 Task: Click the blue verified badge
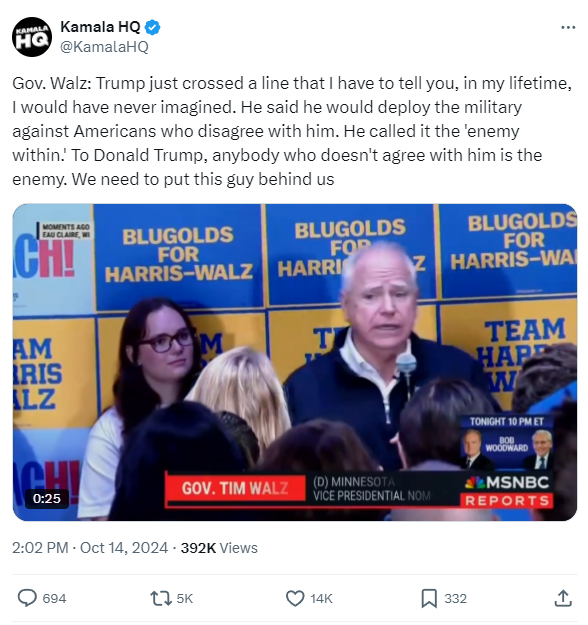pyautogui.click(x=152, y=28)
